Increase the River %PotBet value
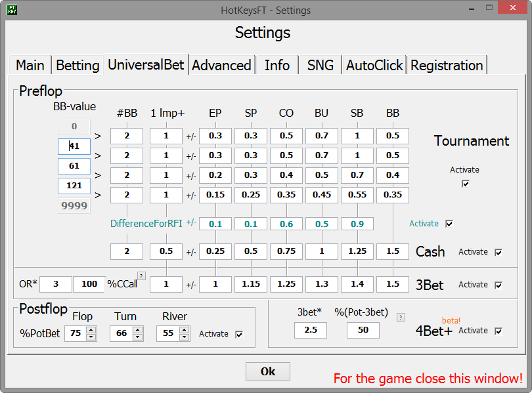 click(185, 330)
